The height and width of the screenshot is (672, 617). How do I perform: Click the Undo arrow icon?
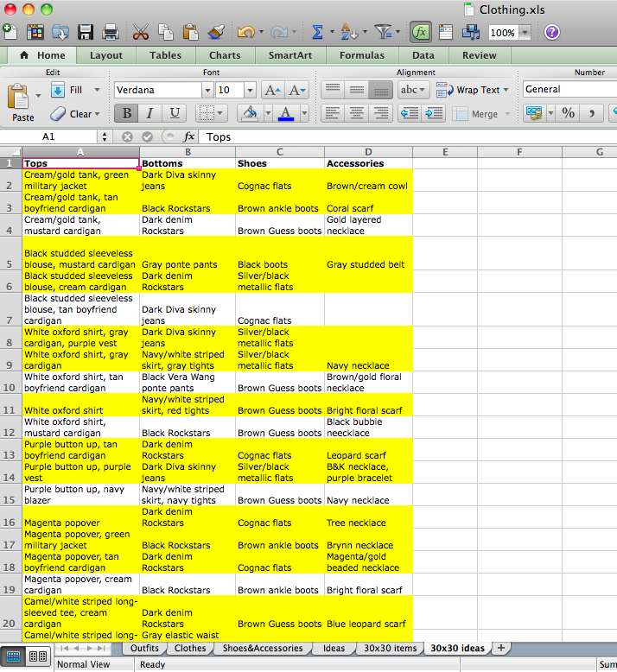coord(246,32)
